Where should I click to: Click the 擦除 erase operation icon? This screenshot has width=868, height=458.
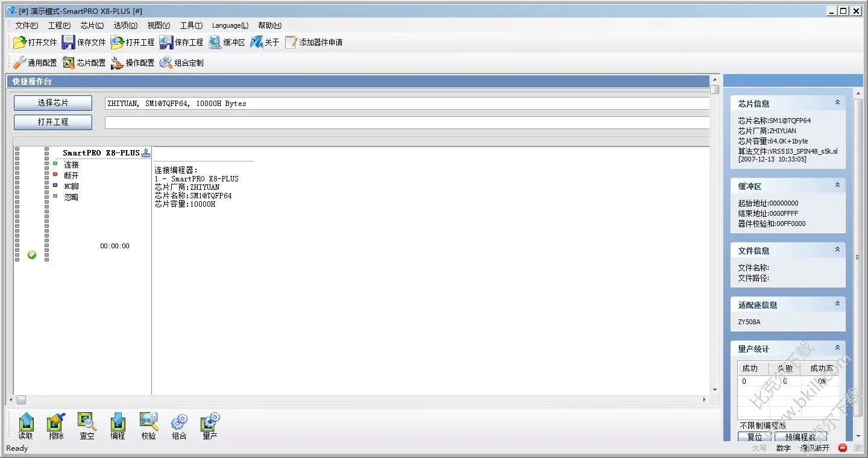(x=57, y=426)
